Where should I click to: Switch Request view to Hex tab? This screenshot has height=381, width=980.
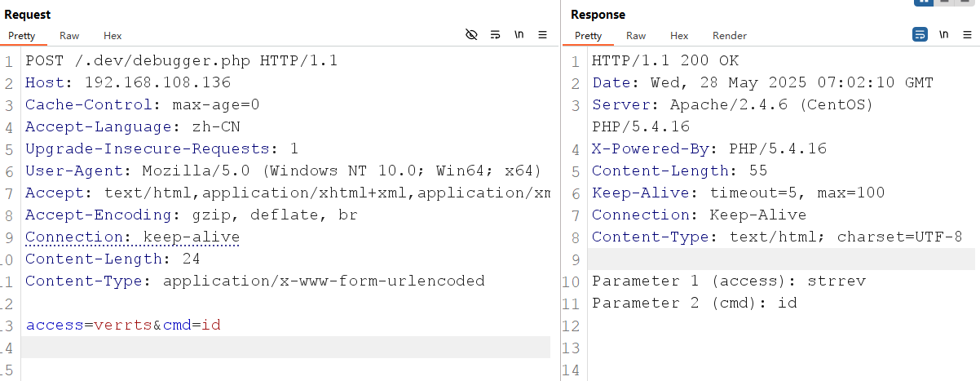(x=113, y=36)
